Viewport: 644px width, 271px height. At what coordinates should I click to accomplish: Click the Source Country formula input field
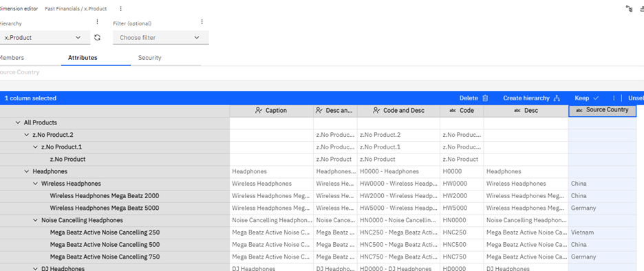tap(322, 72)
